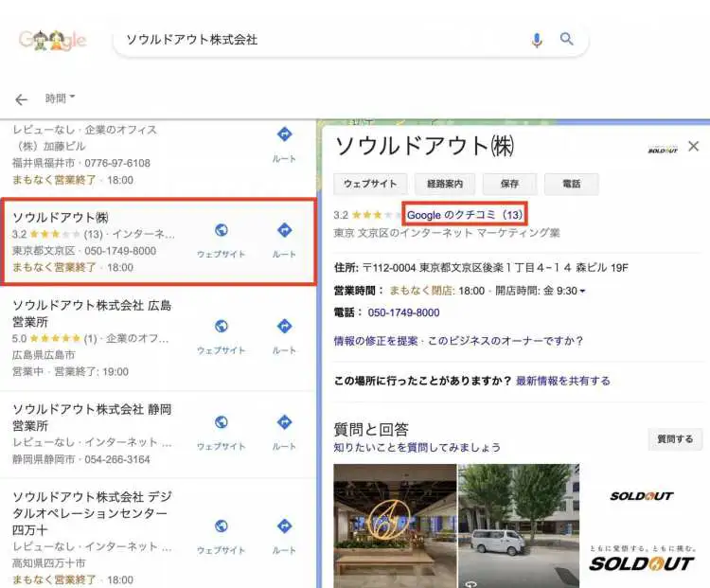This screenshot has height=588, width=710.
Task: Click phone number link 050-1749-8000
Action: pyautogui.click(x=403, y=312)
